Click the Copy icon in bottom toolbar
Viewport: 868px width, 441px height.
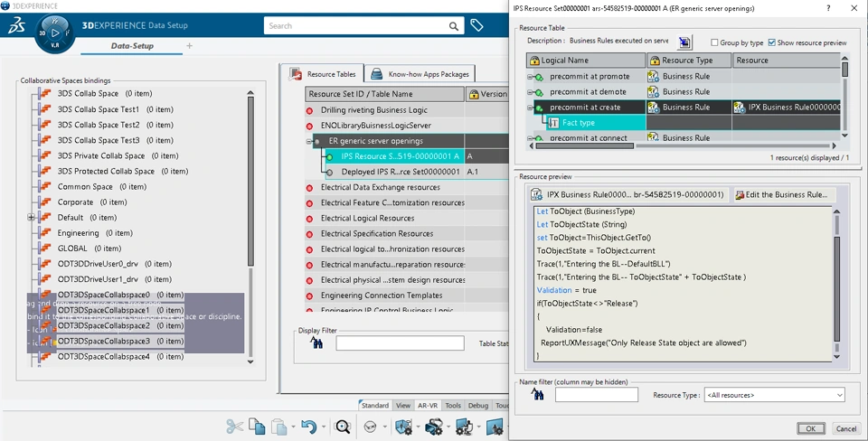click(x=257, y=426)
